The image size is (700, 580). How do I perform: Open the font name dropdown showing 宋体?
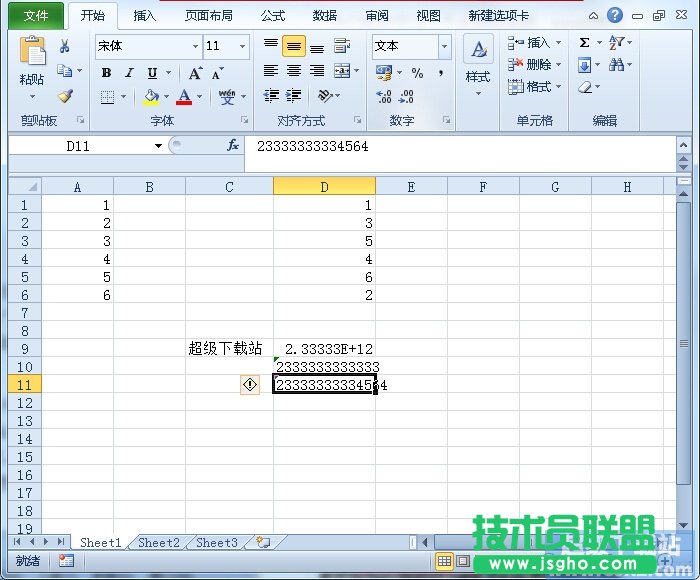point(148,46)
